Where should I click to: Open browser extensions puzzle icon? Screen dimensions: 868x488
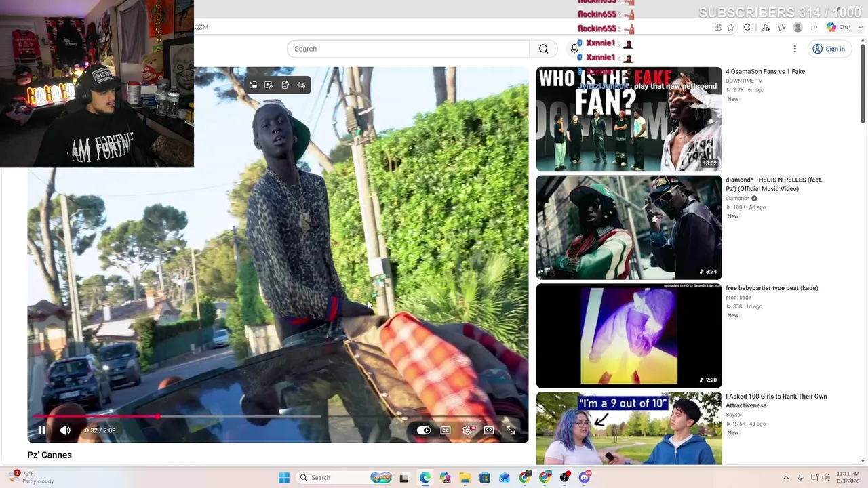click(747, 27)
